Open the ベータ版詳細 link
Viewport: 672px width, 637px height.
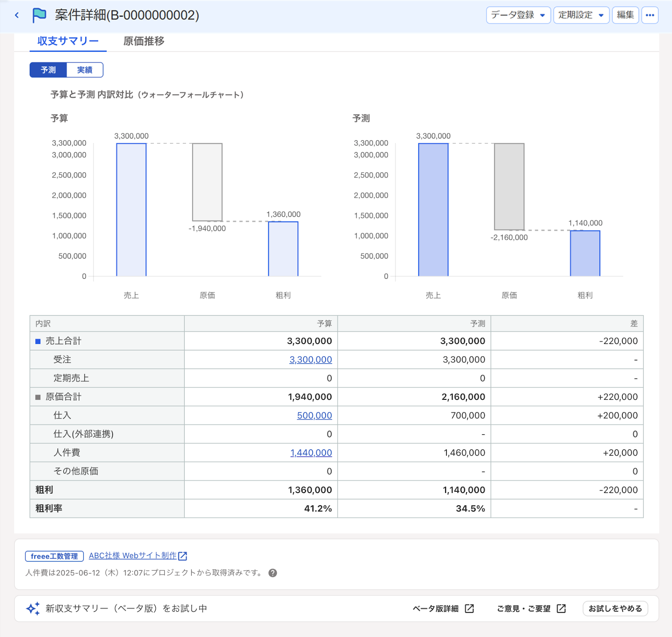tap(436, 608)
